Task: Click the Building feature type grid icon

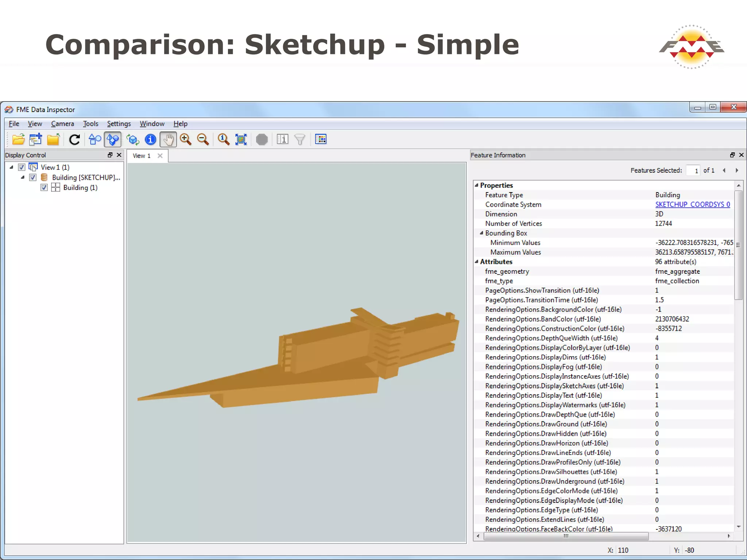Action: [x=55, y=187]
